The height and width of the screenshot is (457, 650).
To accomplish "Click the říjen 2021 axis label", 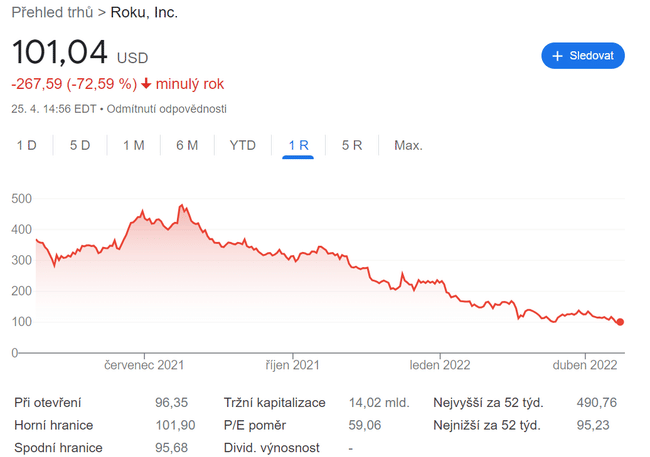I will (x=292, y=365).
